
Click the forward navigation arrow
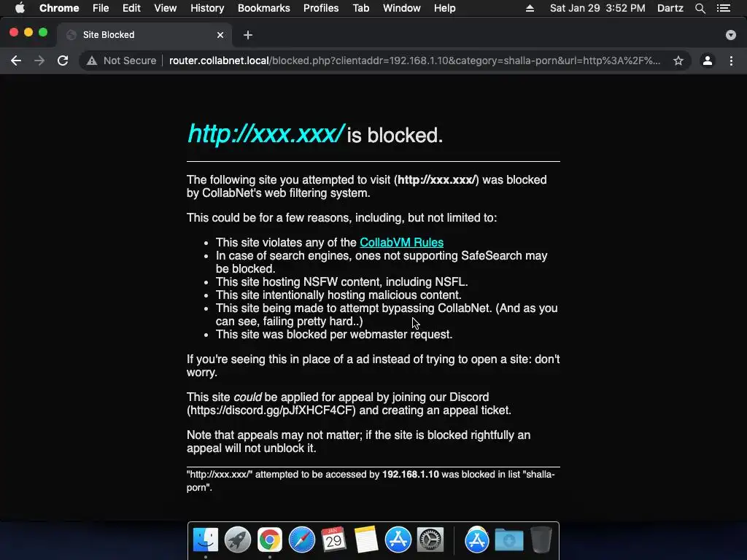39,61
